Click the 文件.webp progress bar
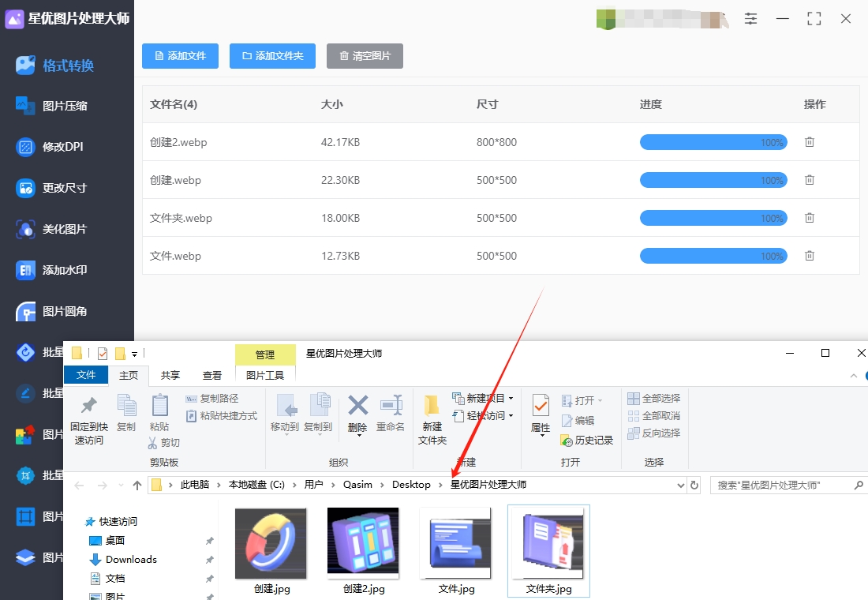Viewport: 868px width, 600px height. tap(713, 256)
